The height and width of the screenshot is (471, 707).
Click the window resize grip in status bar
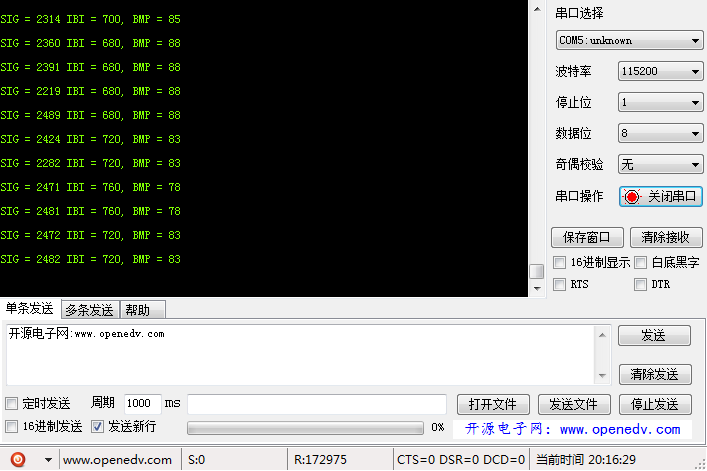pos(700,464)
